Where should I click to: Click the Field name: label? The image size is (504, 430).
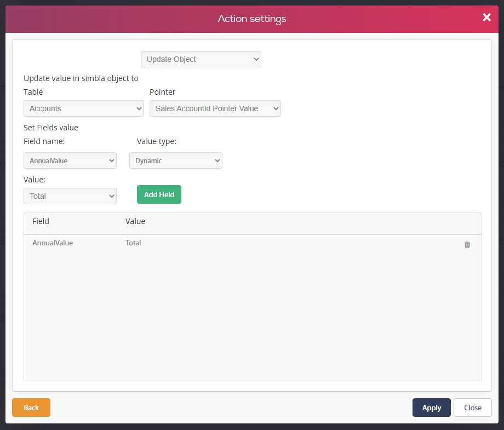(44, 141)
